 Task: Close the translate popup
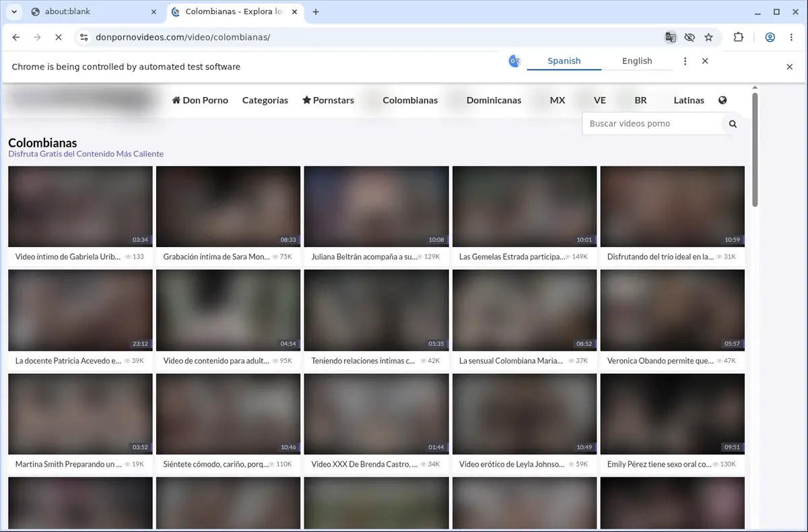(x=705, y=61)
